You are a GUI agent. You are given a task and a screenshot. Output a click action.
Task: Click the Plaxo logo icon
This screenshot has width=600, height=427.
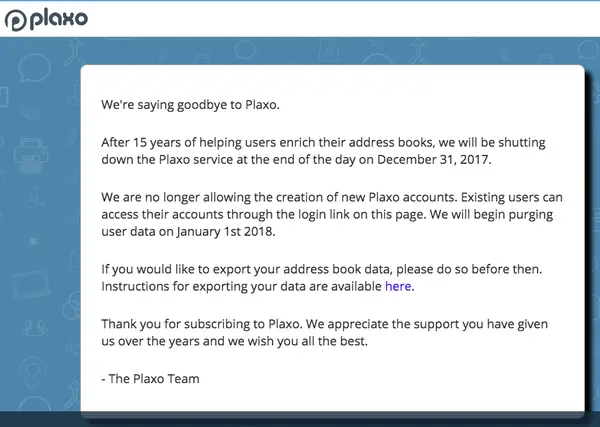point(16,20)
